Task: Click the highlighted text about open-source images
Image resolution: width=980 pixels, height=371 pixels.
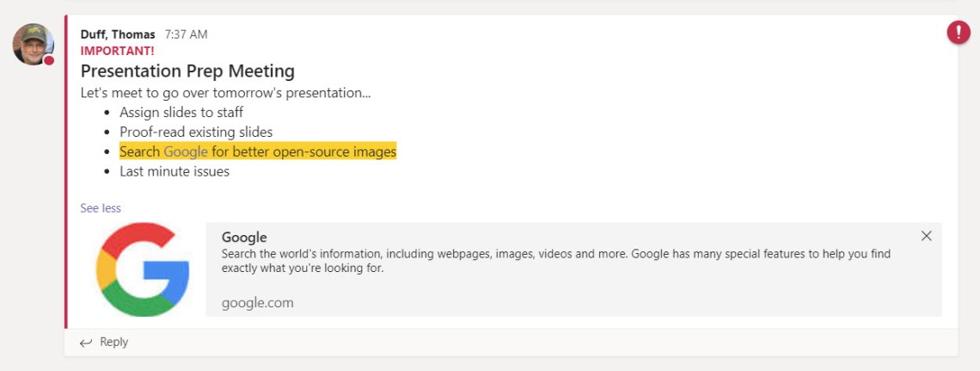Action: click(x=304, y=151)
